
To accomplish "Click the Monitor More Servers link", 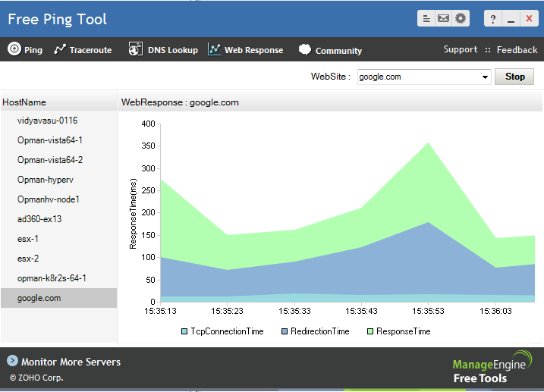I will point(71,362).
